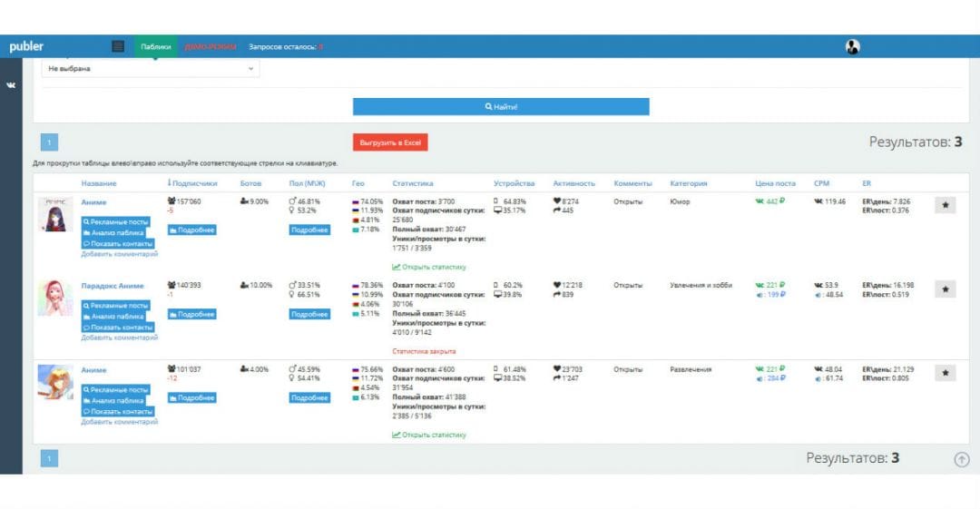Click the Увлечения и хобби category cell
Viewport: 980px width, 509px height.
point(701,285)
